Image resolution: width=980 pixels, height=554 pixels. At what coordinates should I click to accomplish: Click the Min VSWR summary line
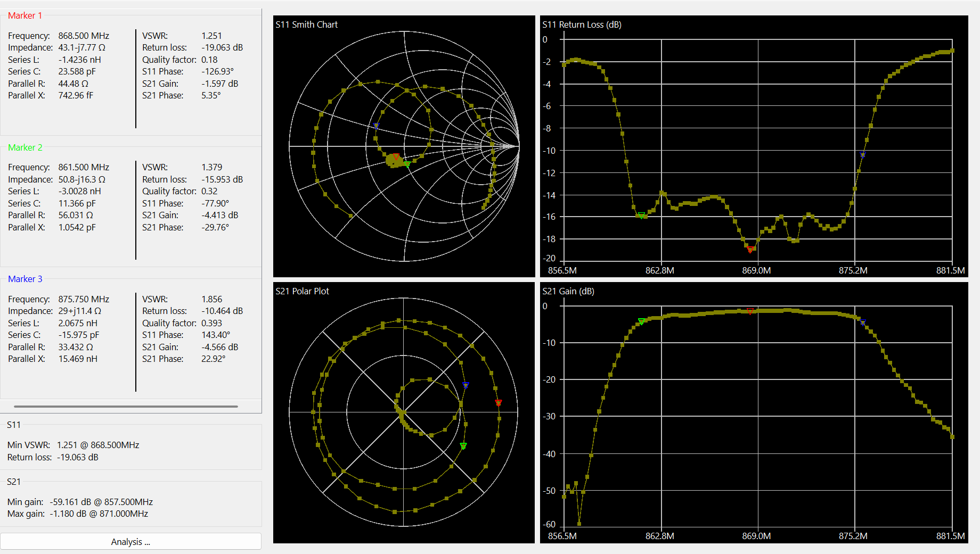pos(73,445)
